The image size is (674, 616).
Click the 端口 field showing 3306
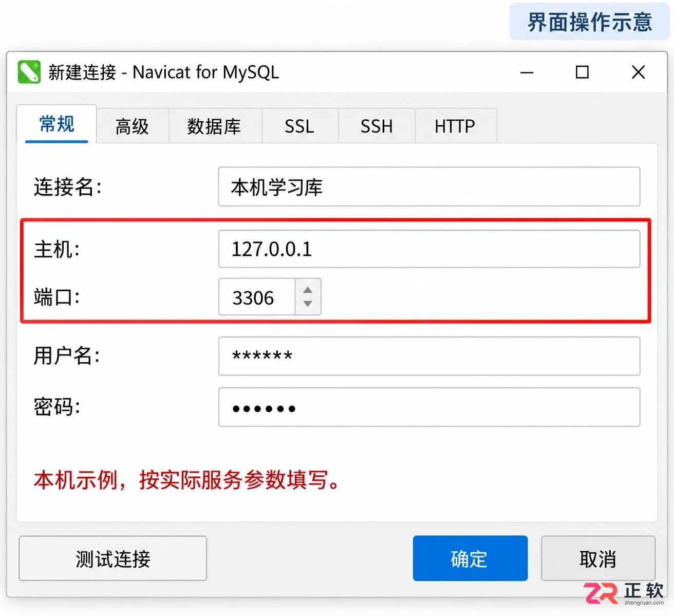[x=257, y=297]
